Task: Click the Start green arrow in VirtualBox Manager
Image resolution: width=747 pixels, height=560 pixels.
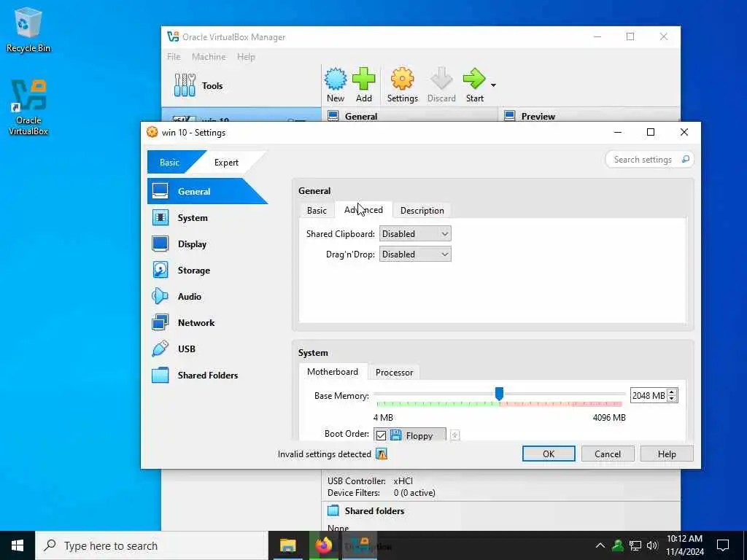Action: point(474,85)
